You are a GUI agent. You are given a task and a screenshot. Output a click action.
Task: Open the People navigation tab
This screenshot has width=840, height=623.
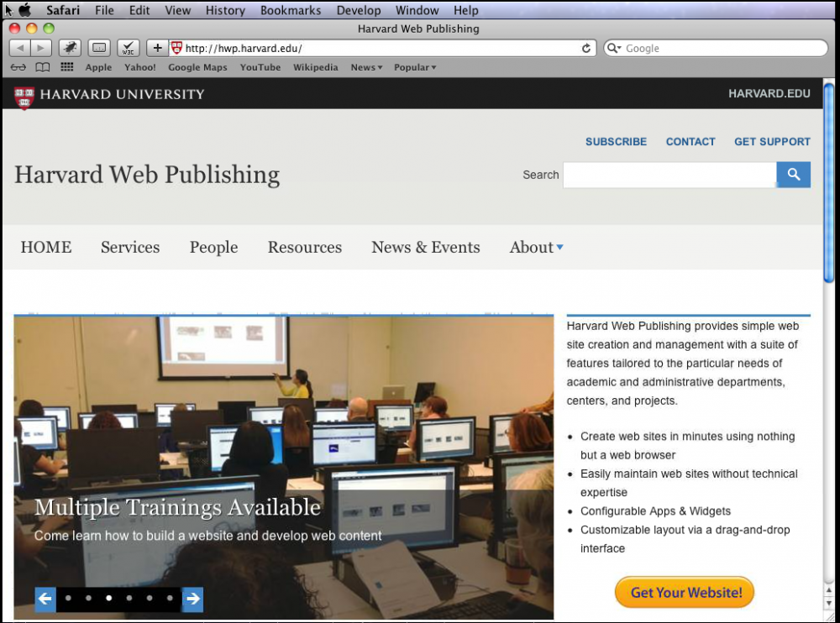click(213, 247)
